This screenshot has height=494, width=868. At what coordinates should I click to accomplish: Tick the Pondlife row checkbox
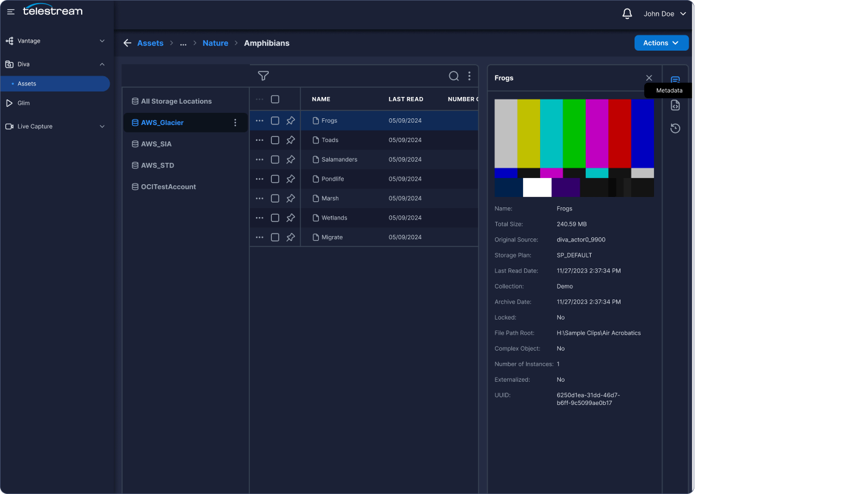(x=275, y=179)
